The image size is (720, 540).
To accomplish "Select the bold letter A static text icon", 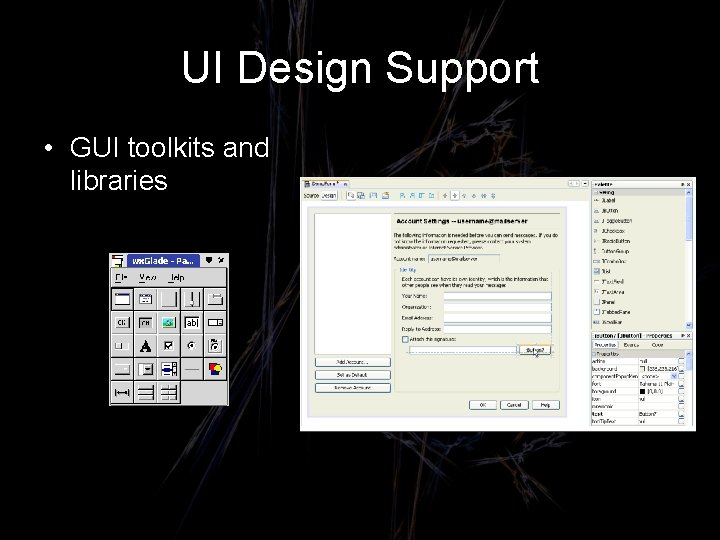I will tap(146, 346).
